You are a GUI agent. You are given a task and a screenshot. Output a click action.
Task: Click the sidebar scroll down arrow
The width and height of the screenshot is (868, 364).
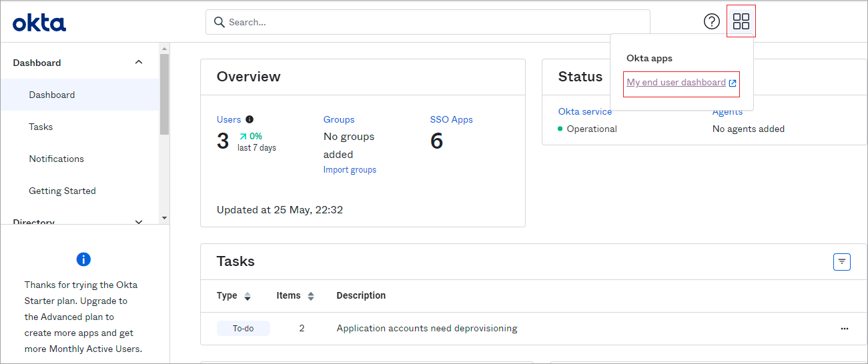(x=164, y=218)
